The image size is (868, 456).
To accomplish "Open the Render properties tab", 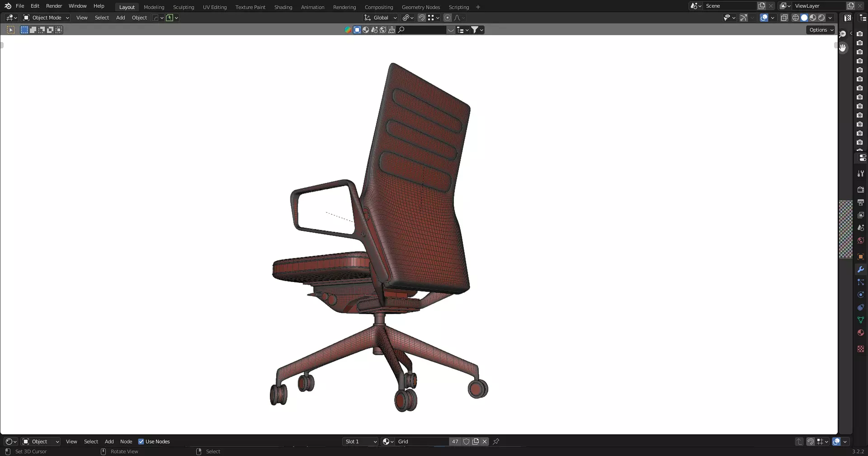I will (x=861, y=190).
